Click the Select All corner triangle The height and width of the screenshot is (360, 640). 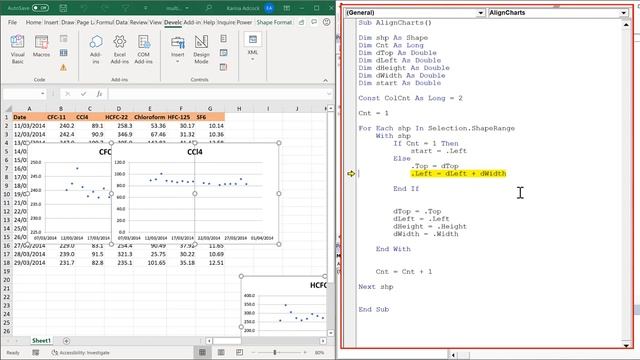(8, 109)
